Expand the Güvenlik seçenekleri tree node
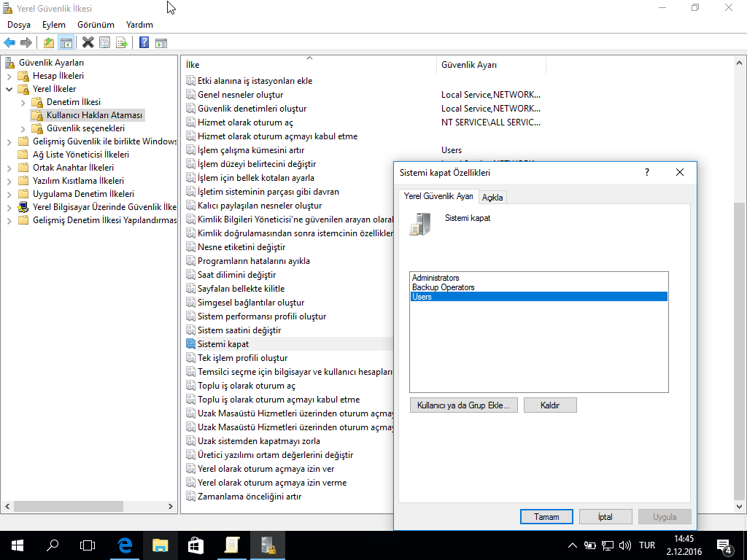Screen dimensions: 747x560 pos(23,128)
